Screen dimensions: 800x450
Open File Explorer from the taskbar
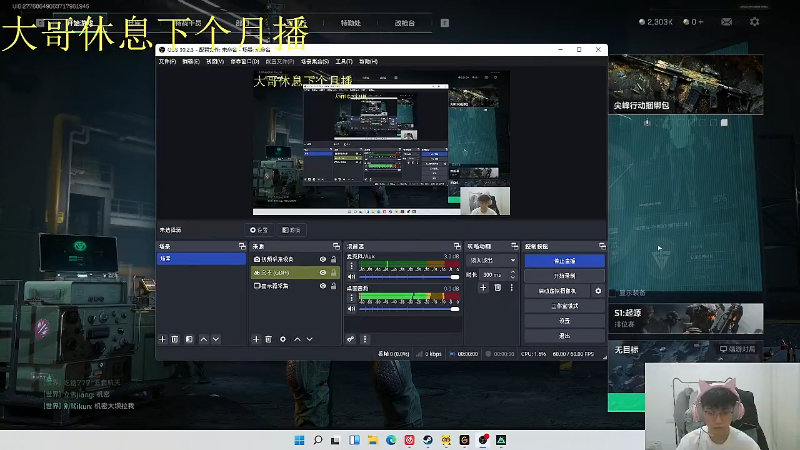[372, 440]
